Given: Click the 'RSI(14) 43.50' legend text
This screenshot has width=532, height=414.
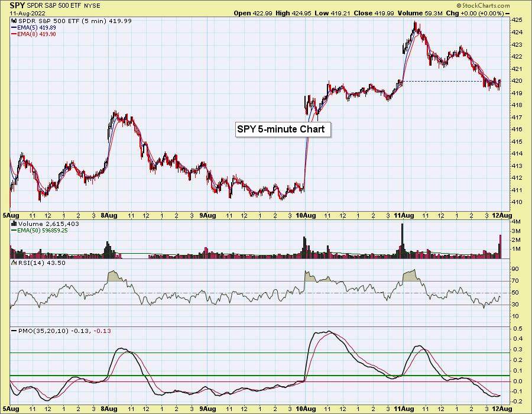Looking at the screenshot, I should 42,263.
